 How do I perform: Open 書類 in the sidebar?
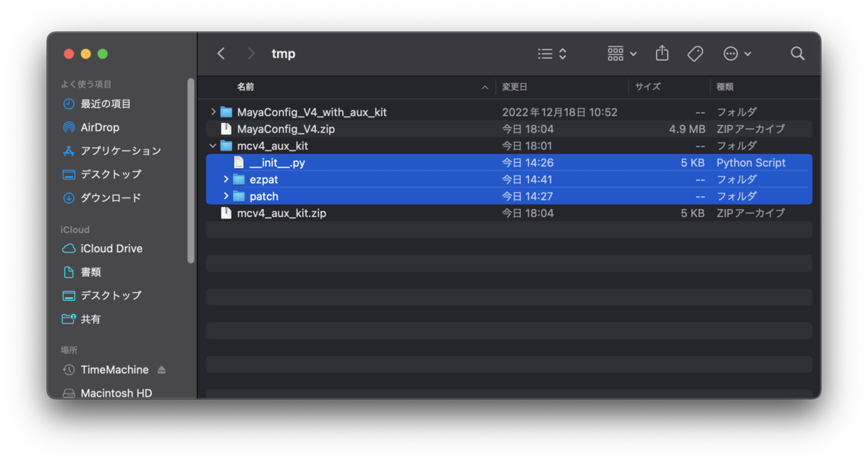[90, 272]
